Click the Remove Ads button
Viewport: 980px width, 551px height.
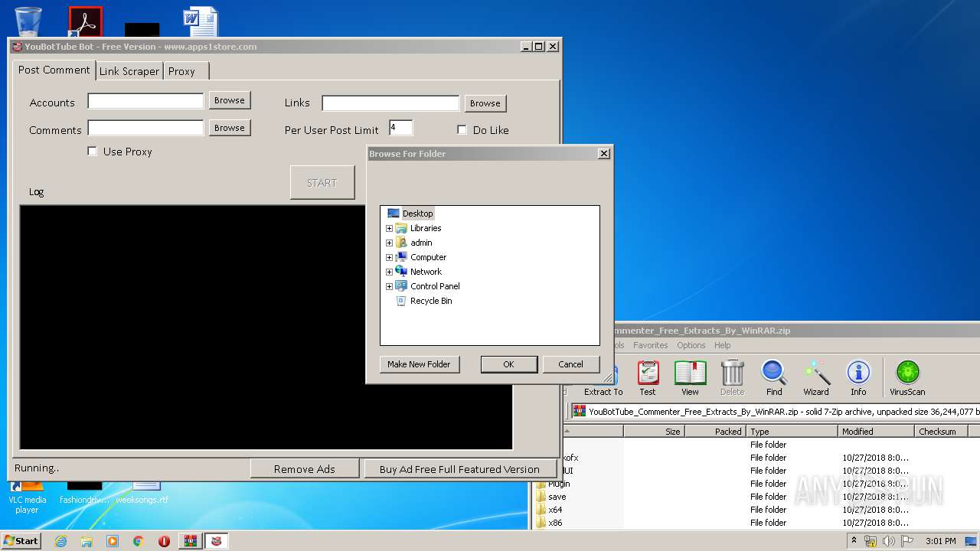305,469
